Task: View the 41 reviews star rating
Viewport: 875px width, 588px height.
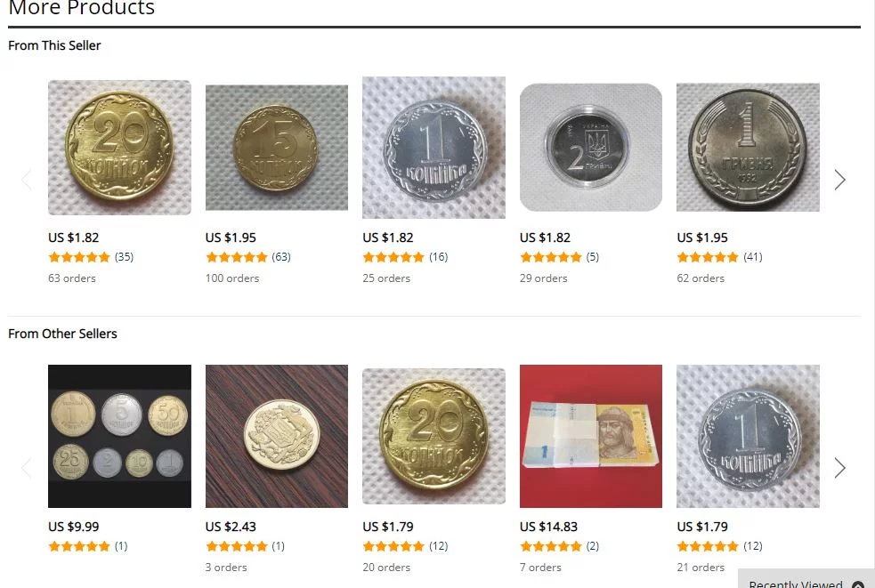Action: pyautogui.click(x=708, y=257)
